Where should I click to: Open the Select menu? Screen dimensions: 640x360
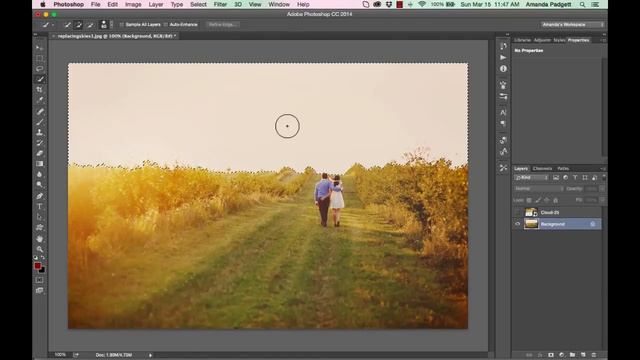point(198,4)
